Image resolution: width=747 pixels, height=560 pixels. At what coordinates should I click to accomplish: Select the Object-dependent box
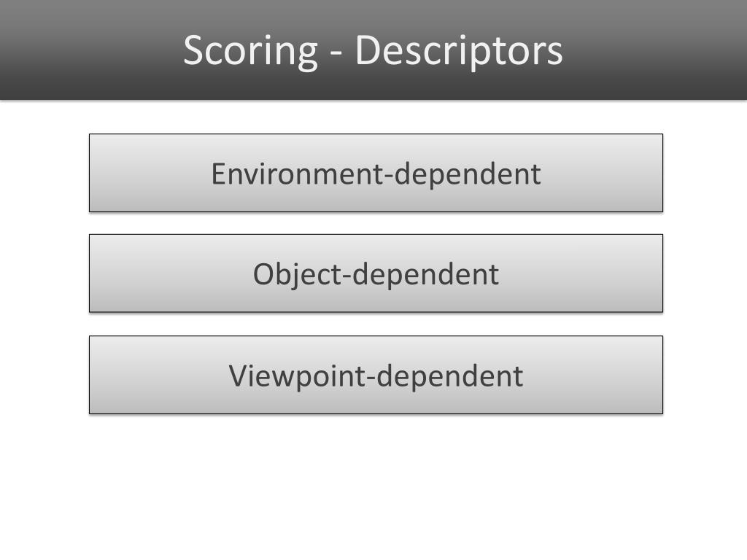pos(376,273)
